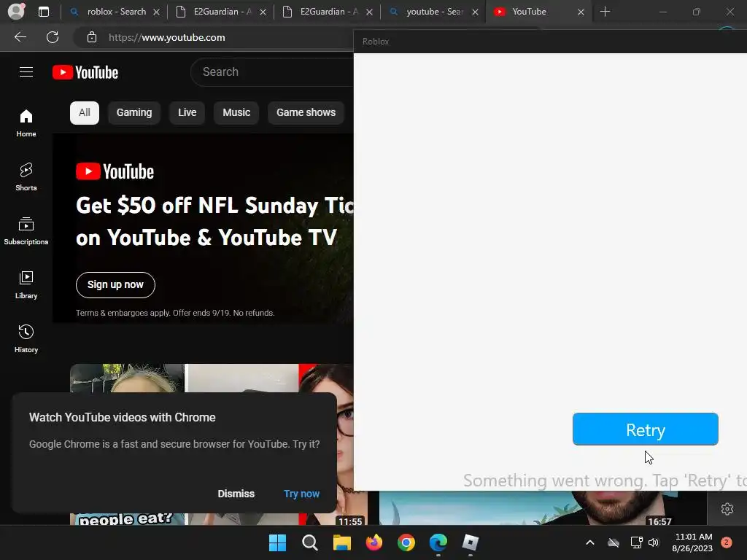This screenshot has height=560, width=747.
Task: Dismiss the Chrome promotion popup
Action: coord(236,494)
